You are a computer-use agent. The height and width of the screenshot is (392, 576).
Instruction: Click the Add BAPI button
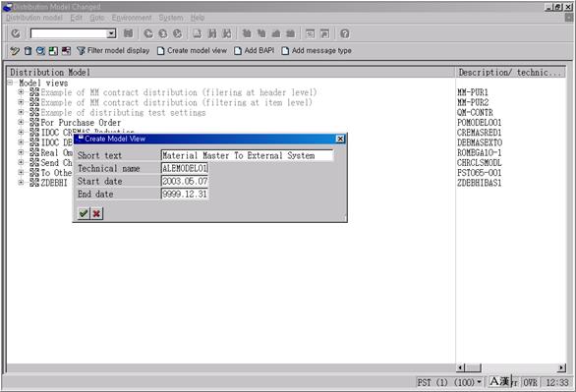click(x=255, y=51)
